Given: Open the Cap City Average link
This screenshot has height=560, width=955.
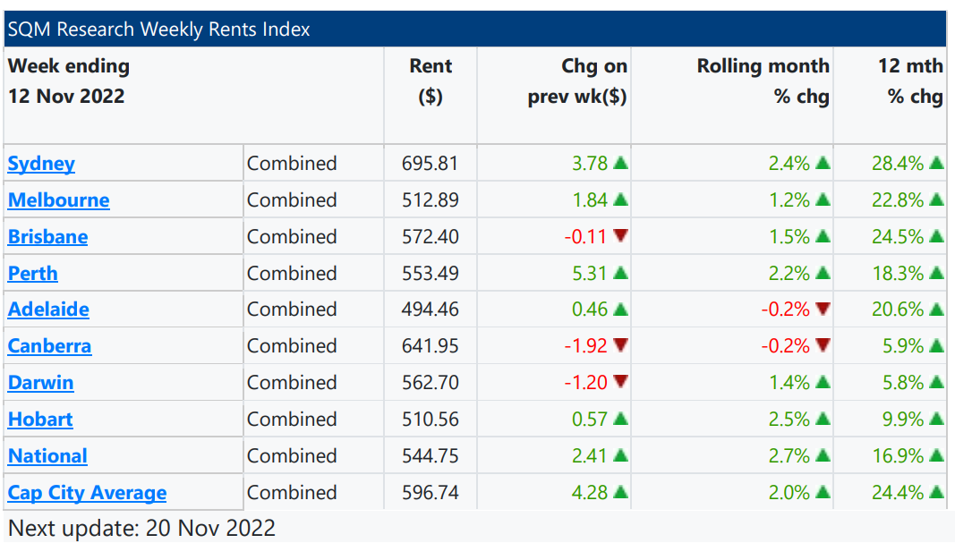Looking at the screenshot, I should tap(87, 493).
